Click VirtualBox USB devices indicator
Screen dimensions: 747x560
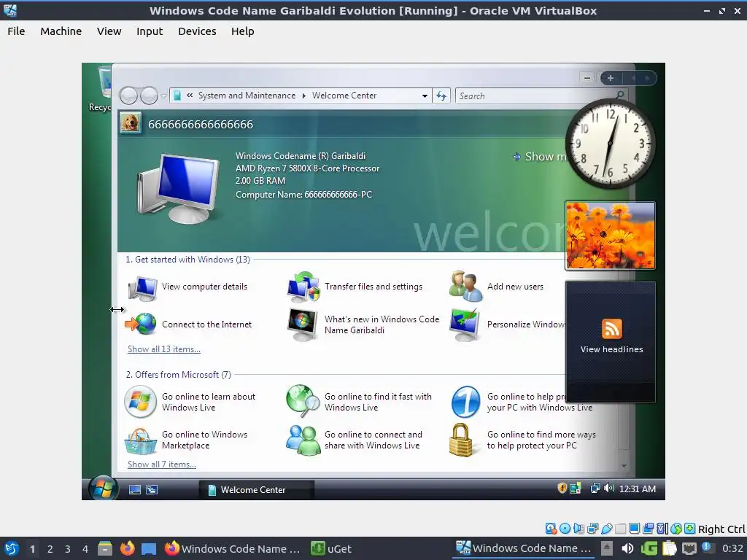(x=607, y=529)
